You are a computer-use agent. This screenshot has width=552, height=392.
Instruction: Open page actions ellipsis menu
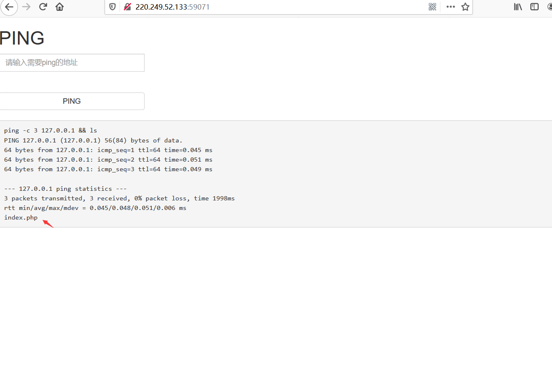click(x=450, y=7)
